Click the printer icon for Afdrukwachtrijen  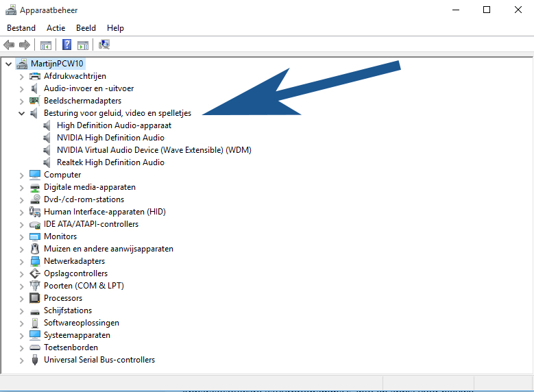click(35, 76)
